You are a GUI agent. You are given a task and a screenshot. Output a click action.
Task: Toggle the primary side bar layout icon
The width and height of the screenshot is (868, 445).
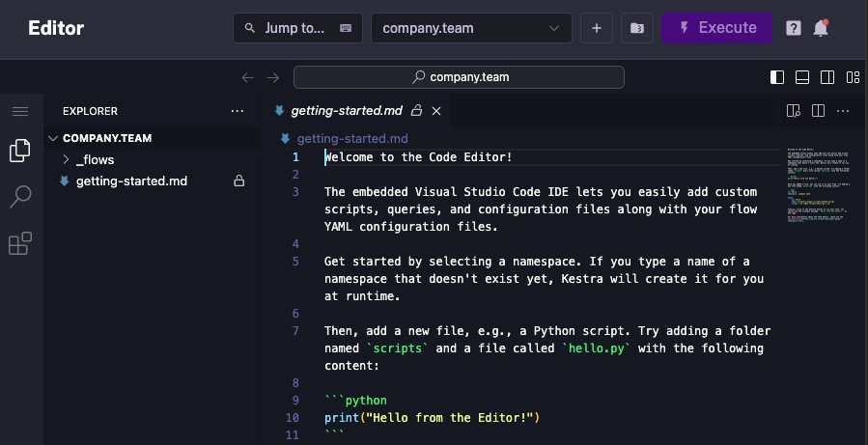coord(777,77)
